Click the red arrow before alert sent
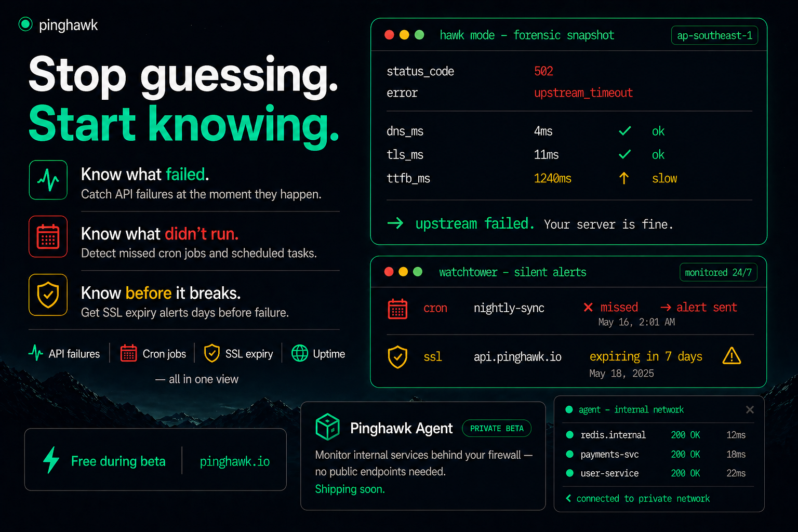 pos(666,308)
